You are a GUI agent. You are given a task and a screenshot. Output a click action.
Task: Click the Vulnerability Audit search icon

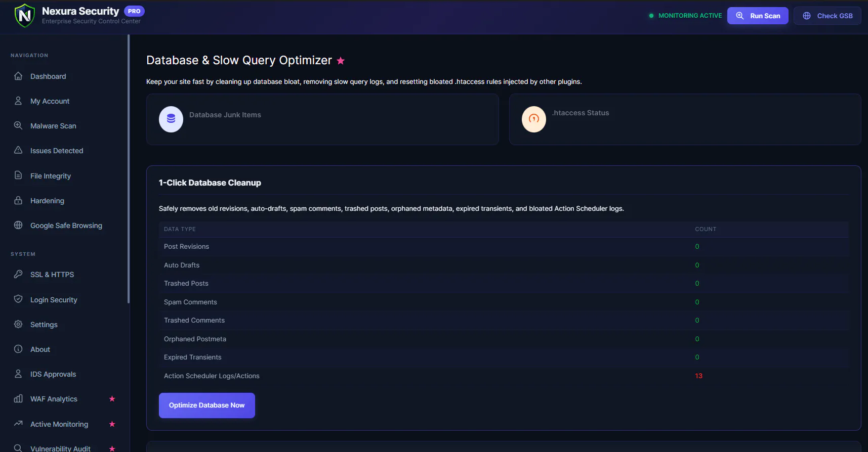[18, 448]
